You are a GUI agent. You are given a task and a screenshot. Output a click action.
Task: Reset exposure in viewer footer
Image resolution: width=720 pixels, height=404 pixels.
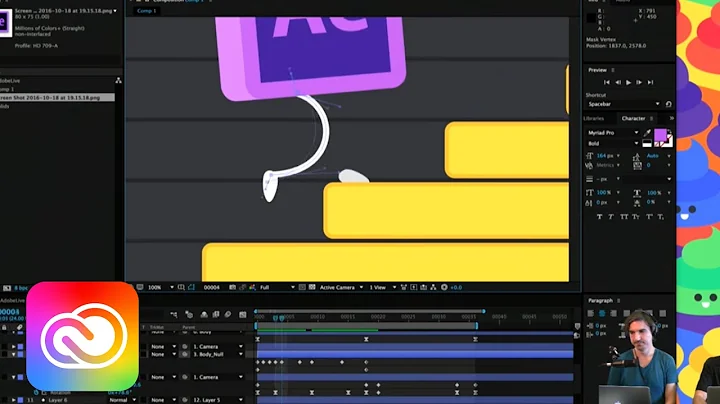click(444, 287)
